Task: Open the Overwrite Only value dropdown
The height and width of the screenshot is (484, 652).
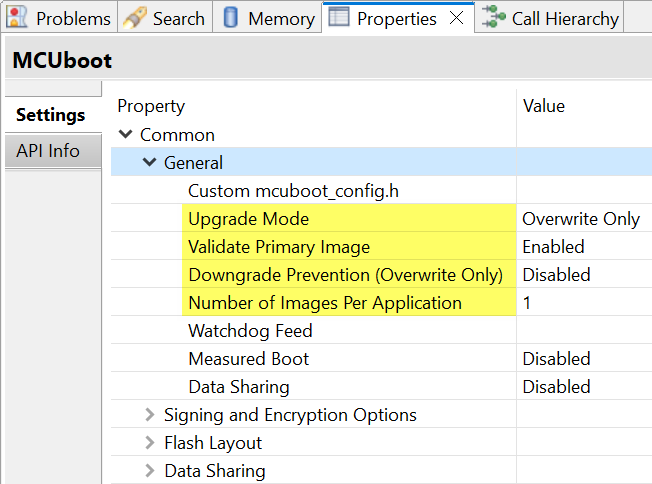Action: 584,219
